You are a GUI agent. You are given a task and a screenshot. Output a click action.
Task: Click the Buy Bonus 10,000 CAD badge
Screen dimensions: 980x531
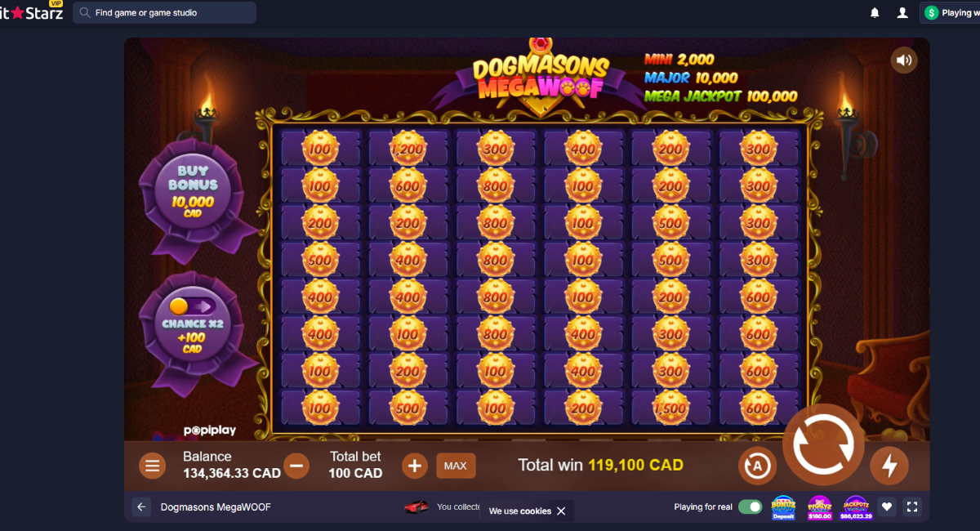pyautogui.click(x=191, y=191)
